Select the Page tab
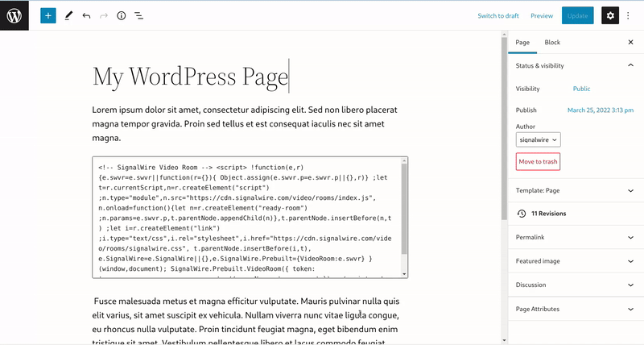Screen dimensions: 644x345 click(522, 42)
